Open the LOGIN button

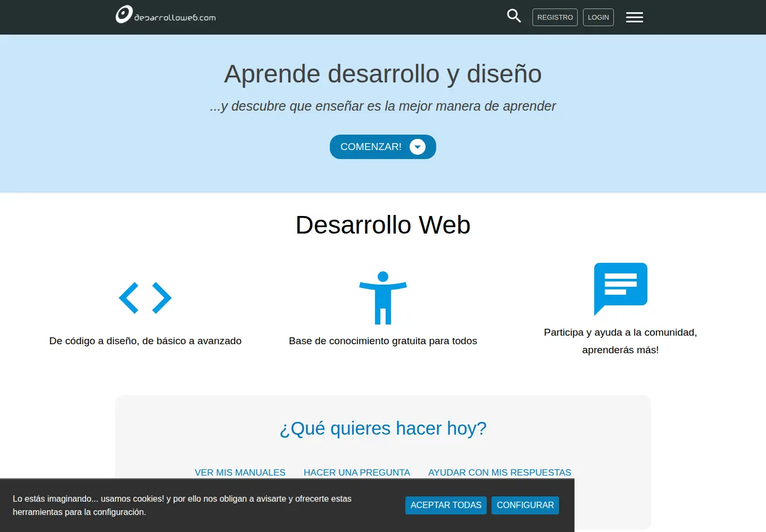(598, 18)
